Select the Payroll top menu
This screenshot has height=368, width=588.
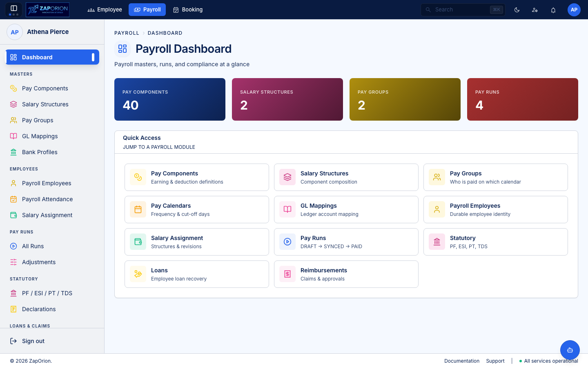click(147, 9)
